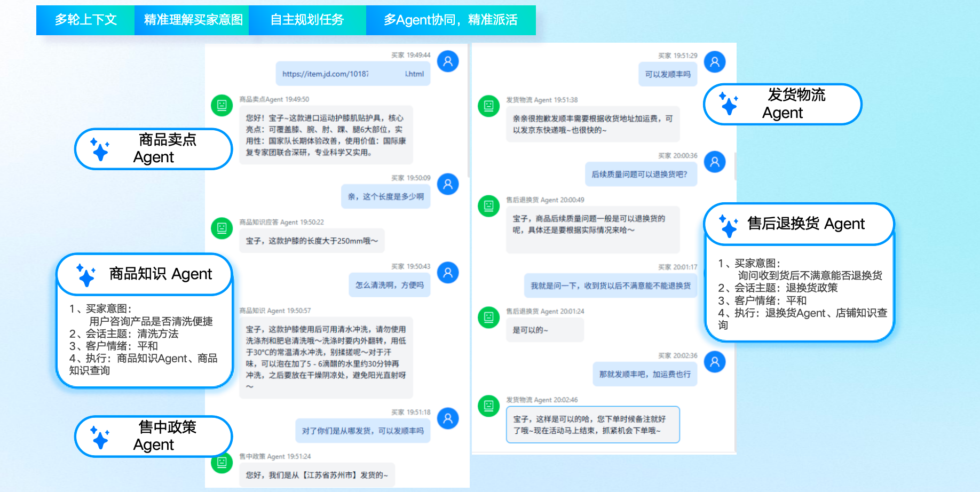The height and width of the screenshot is (492, 980).
Task: Click the sparkle icon on 发货物流 Agent badge
Action: click(729, 104)
